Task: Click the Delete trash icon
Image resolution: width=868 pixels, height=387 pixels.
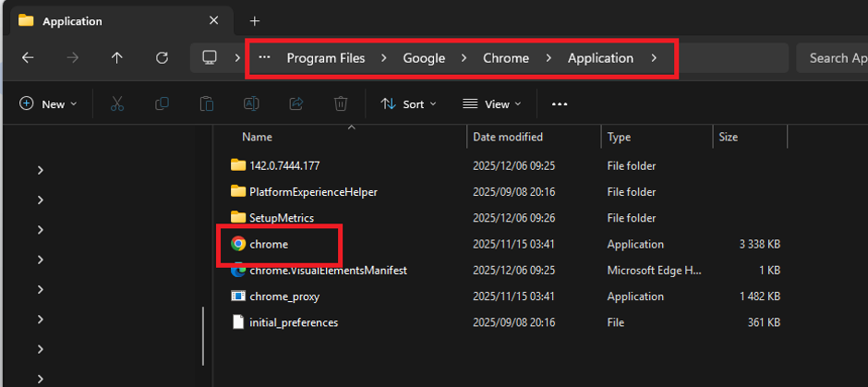Action: tap(341, 103)
